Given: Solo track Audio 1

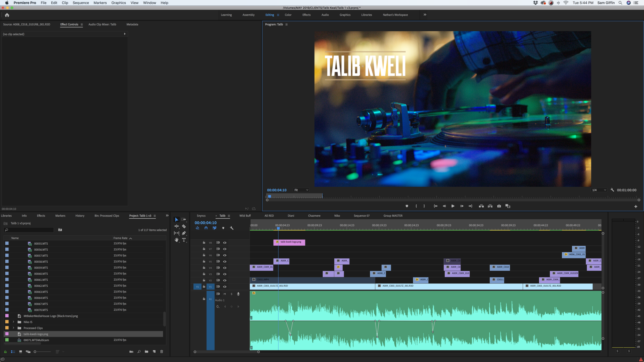Looking at the screenshot, I should [x=231, y=294].
